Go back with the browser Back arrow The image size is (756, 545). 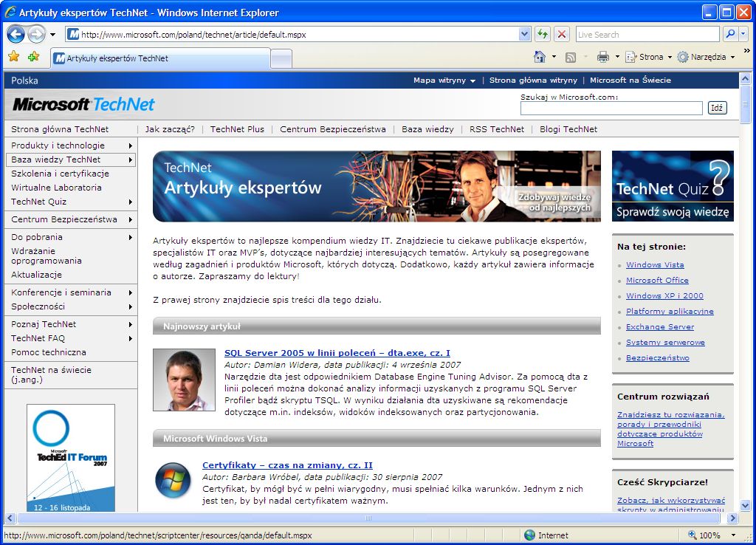pyautogui.click(x=16, y=34)
